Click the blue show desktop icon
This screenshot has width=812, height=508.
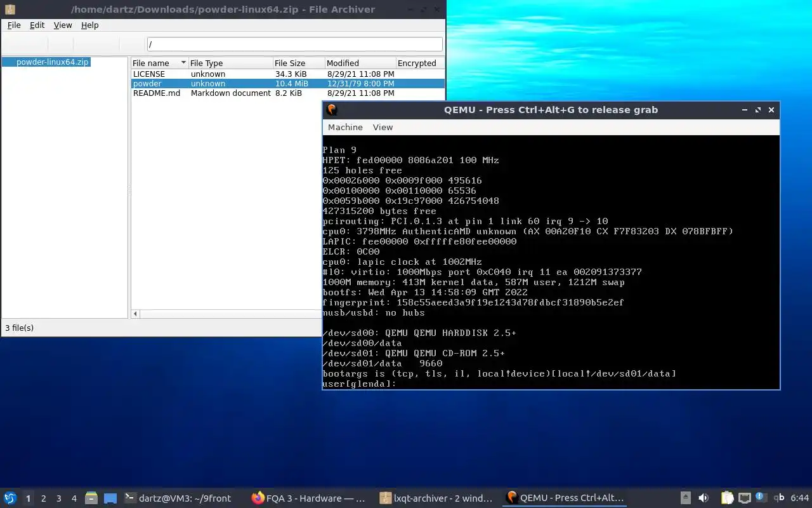(x=110, y=498)
